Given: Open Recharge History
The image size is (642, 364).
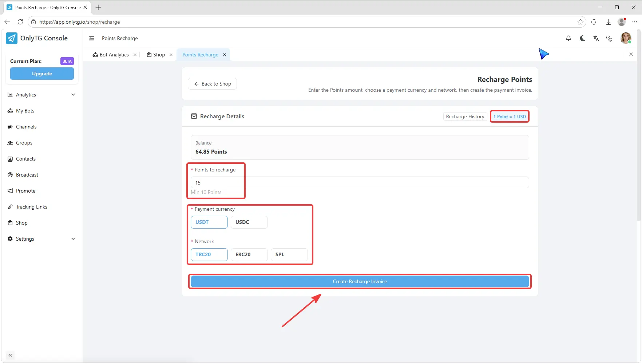Looking at the screenshot, I should pos(465,116).
